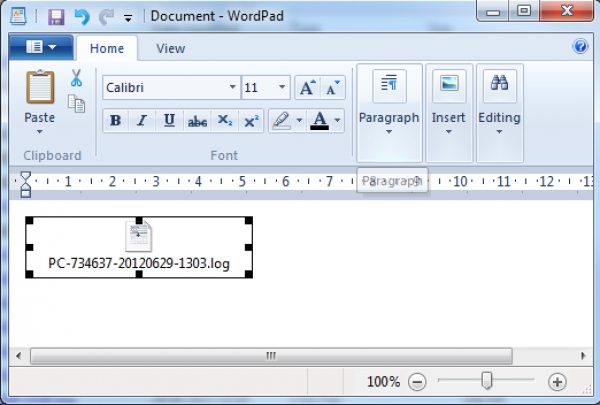Click the scroll right arrow
The height and width of the screenshot is (405, 600).
[x=583, y=356]
